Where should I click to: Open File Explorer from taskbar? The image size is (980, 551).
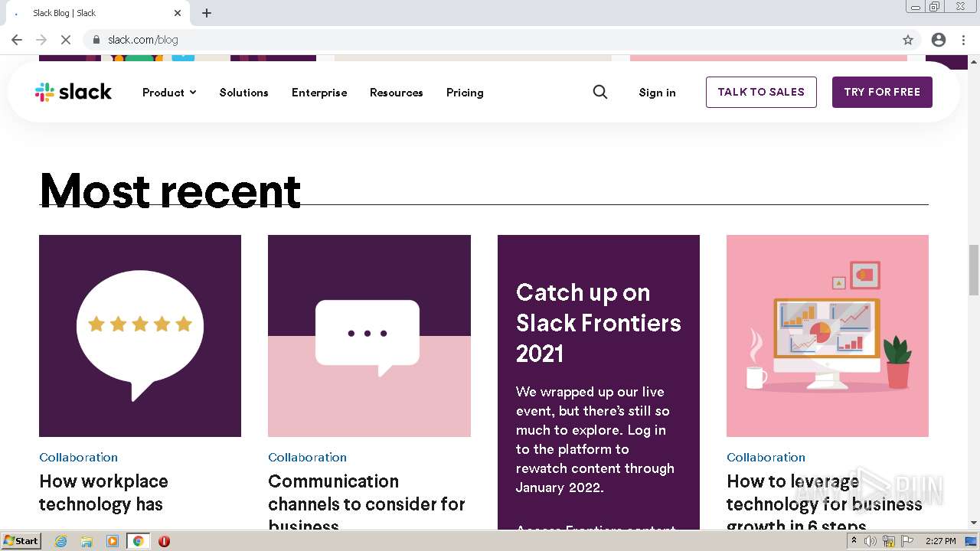(87, 541)
